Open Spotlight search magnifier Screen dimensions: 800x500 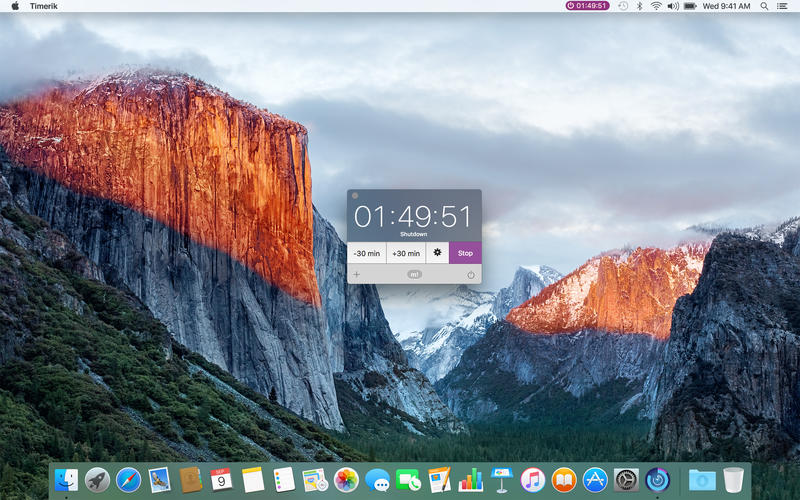click(764, 6)
